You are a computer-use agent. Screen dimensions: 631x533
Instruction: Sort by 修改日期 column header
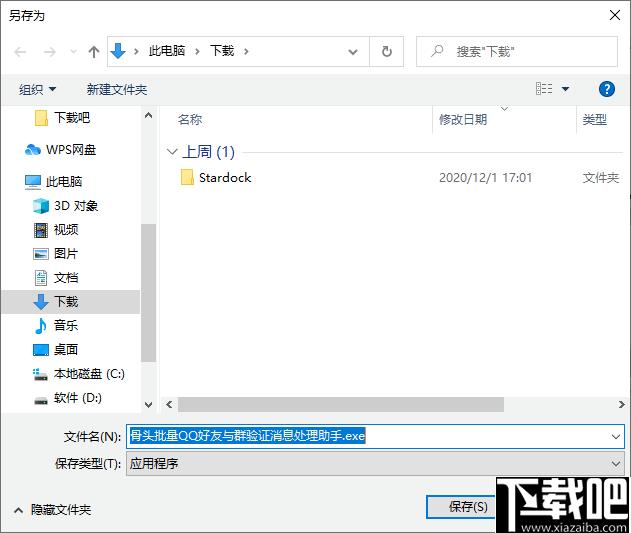tap(463, 120)
